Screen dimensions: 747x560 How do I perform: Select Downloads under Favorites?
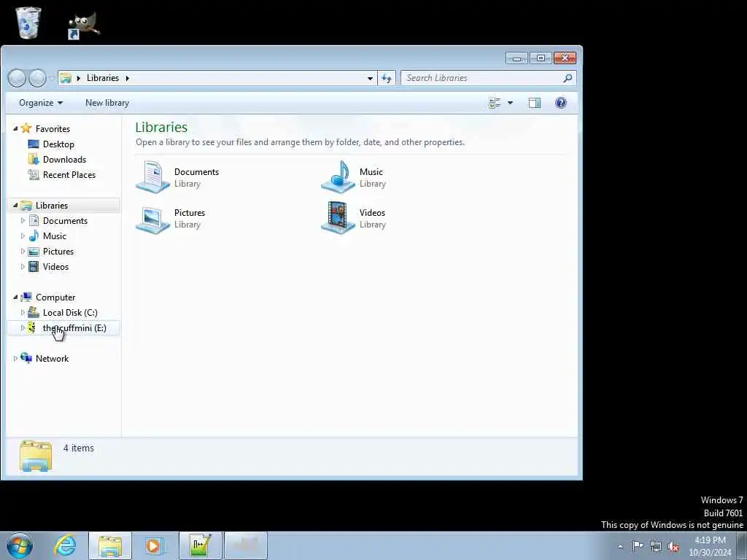click(64, 160)
